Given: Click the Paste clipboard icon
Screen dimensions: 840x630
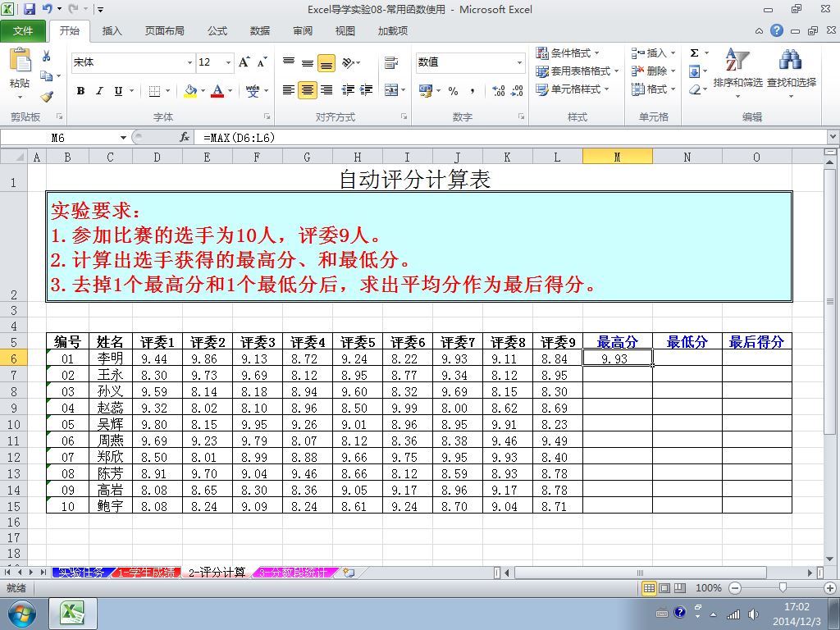Looking at the screenshot, I should click(x=20, y=60).
